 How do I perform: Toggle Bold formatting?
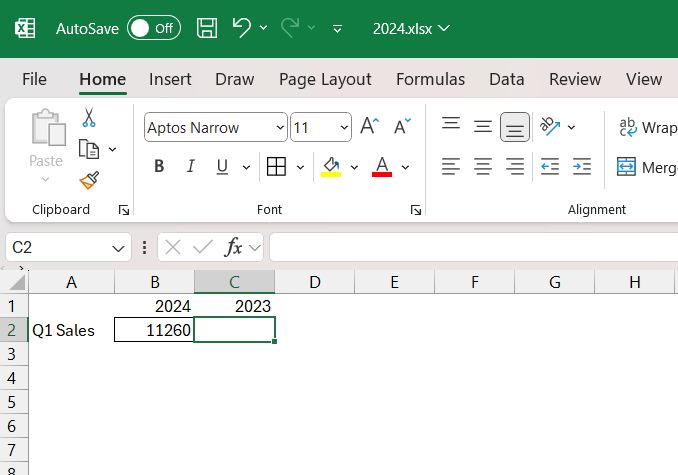[x=159, y=166]
